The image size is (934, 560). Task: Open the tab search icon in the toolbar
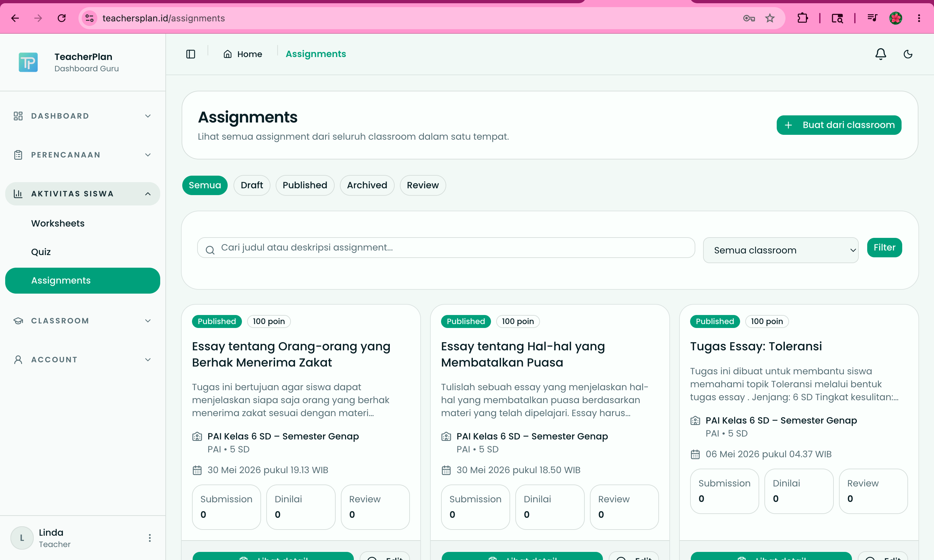pos(837,18)
